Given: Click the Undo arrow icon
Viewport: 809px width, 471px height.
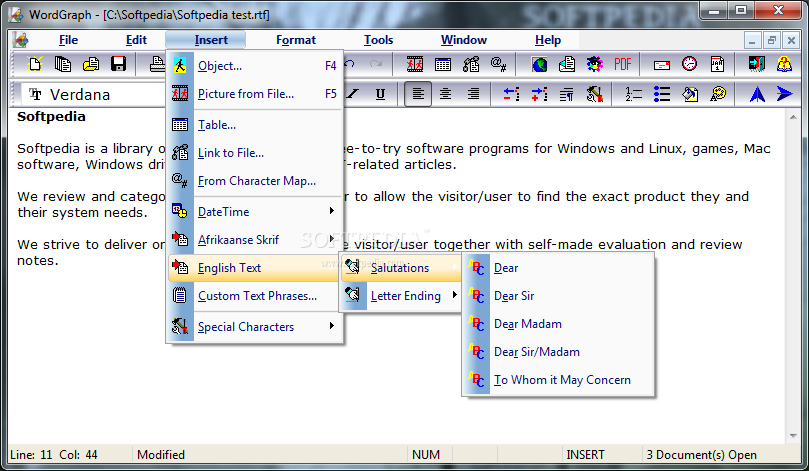Looking at the screenshot, I should click(350, 64).
